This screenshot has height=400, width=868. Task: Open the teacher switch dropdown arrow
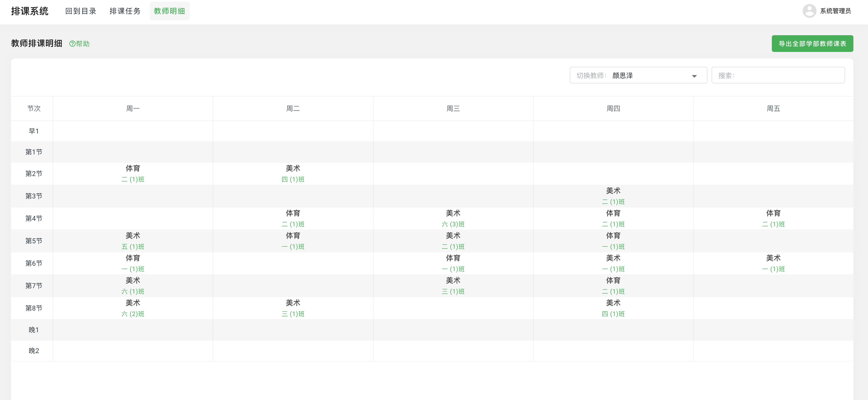pyautogui.click(x=694, y=76)
